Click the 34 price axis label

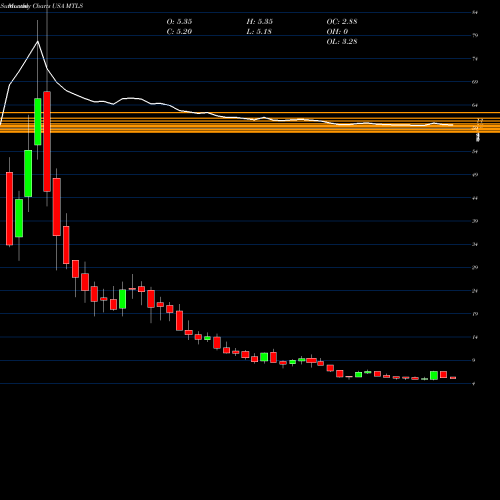[475, 245]
